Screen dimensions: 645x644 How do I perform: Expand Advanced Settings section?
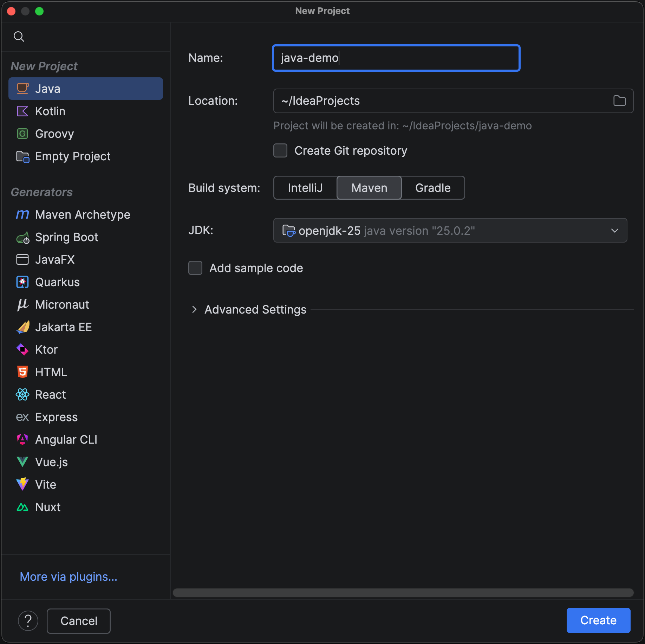pos(194,310)
